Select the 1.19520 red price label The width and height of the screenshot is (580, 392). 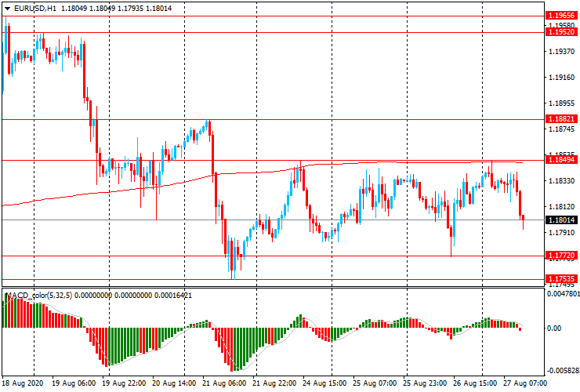561,32
